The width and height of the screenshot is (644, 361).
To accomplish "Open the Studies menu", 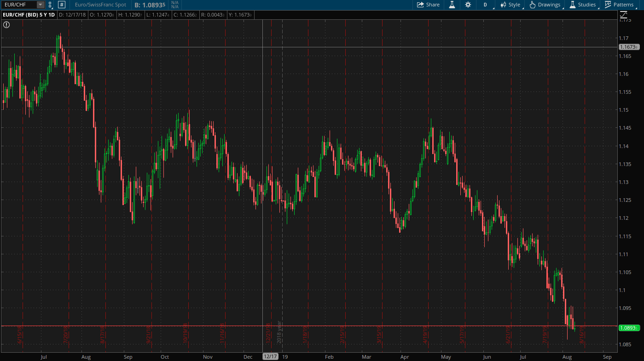I will point(583,5).
